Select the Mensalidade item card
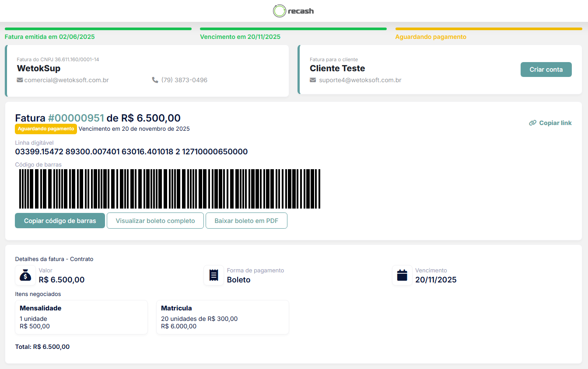 81,317
